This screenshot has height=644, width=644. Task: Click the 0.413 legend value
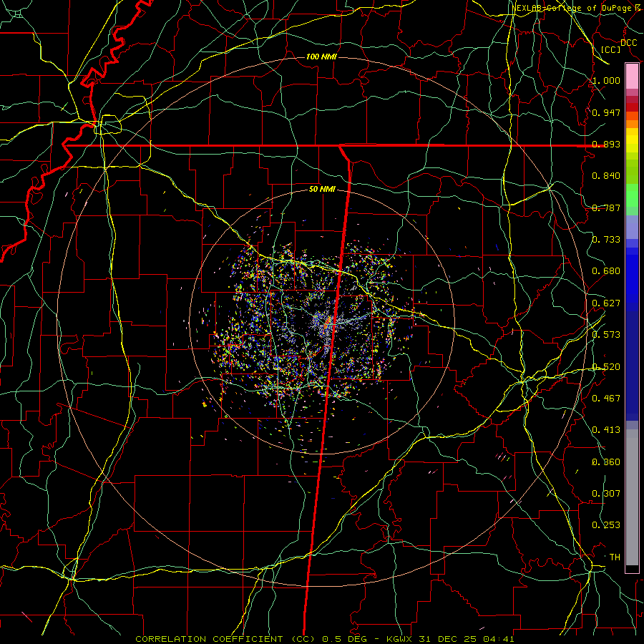pyautogui.click(x=606, y=429)
